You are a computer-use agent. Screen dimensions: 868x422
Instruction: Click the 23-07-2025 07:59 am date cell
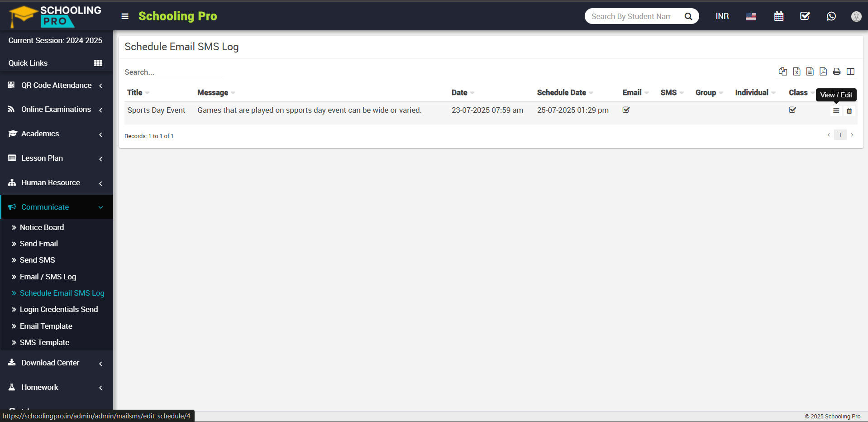tap(487, 110)
